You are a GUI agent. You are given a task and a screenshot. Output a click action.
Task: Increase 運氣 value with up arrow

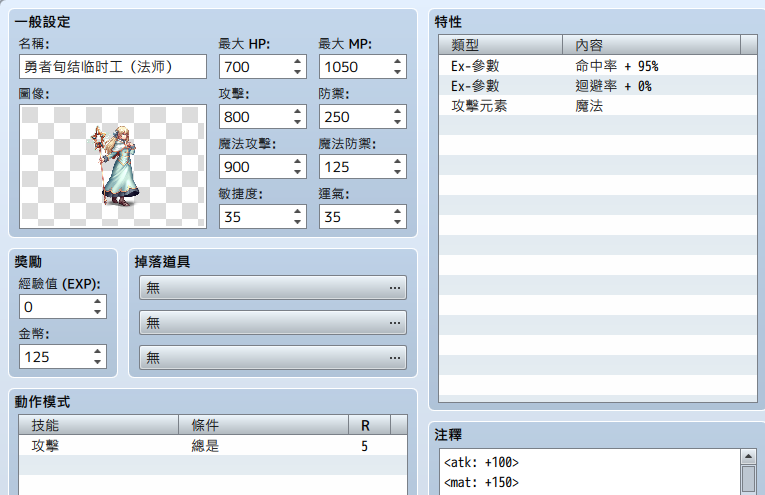coord(398,212)
